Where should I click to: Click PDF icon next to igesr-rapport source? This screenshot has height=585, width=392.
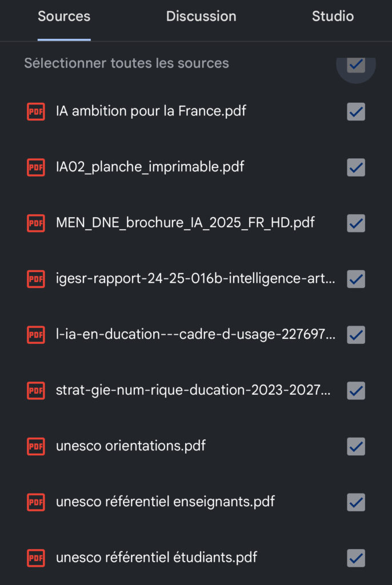(36, 279)
